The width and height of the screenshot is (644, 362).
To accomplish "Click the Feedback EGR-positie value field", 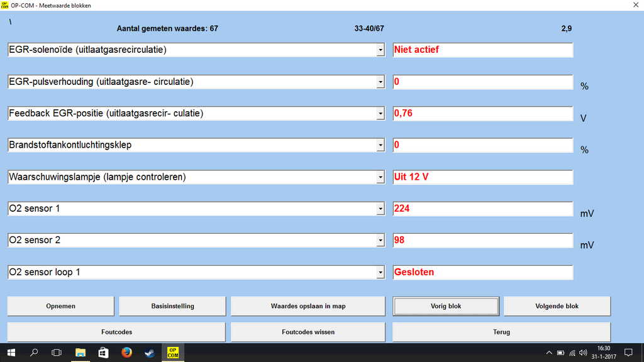I will 482,114.
